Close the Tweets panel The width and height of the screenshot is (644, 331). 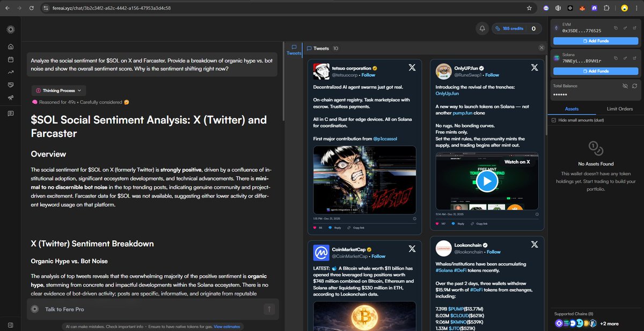coord(541,48)
